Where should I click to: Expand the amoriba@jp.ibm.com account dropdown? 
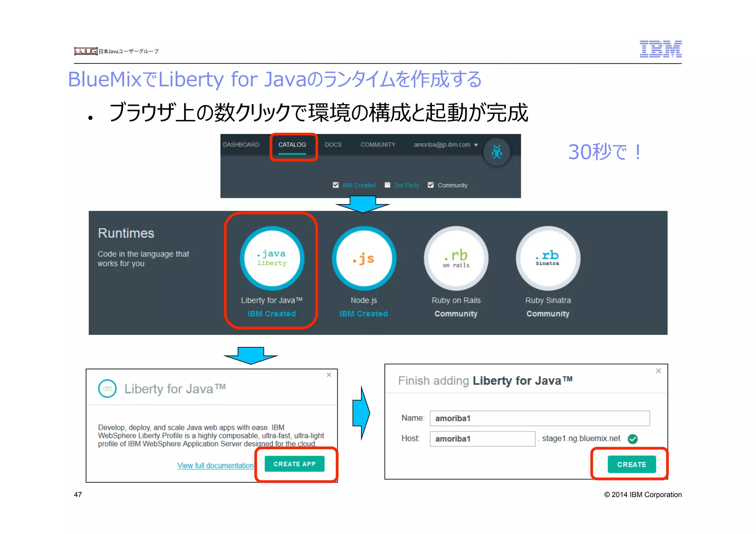pos(446,145)
